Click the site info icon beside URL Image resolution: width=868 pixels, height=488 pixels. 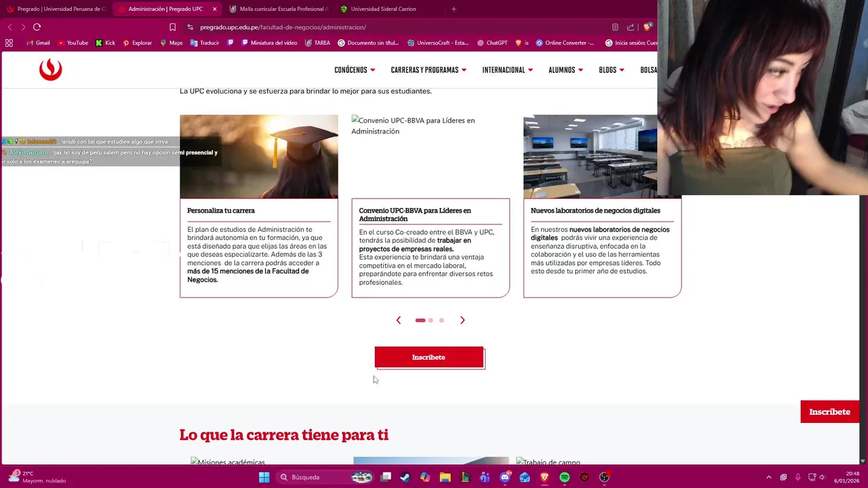tap(191, 27)
